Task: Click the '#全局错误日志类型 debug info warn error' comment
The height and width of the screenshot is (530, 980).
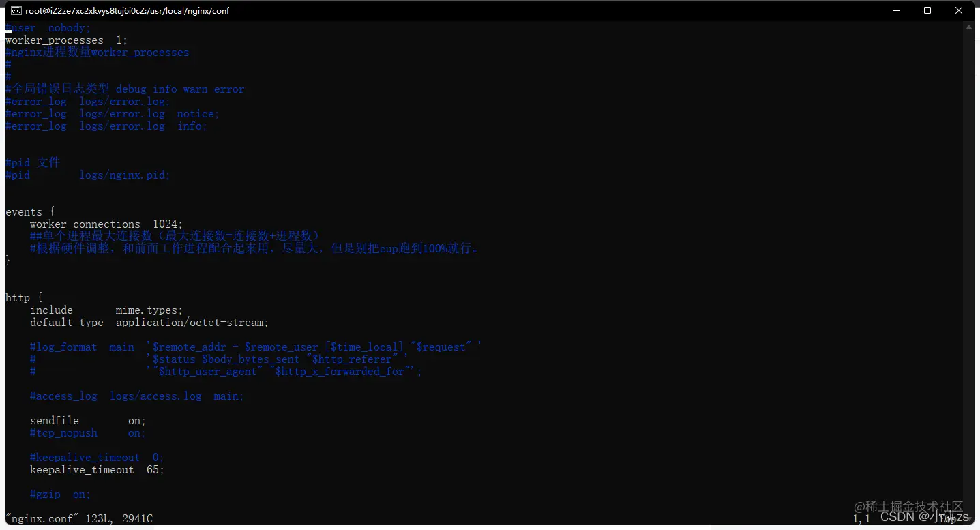Action: 125,89
